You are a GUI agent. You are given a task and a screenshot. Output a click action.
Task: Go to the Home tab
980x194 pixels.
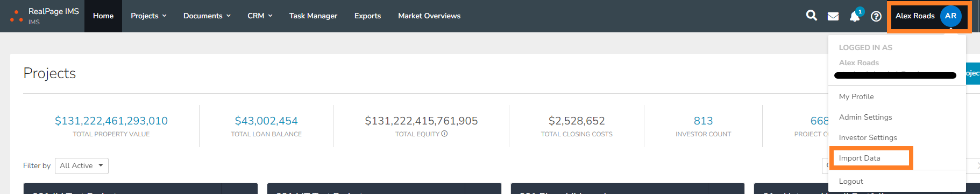pos(103,16)
